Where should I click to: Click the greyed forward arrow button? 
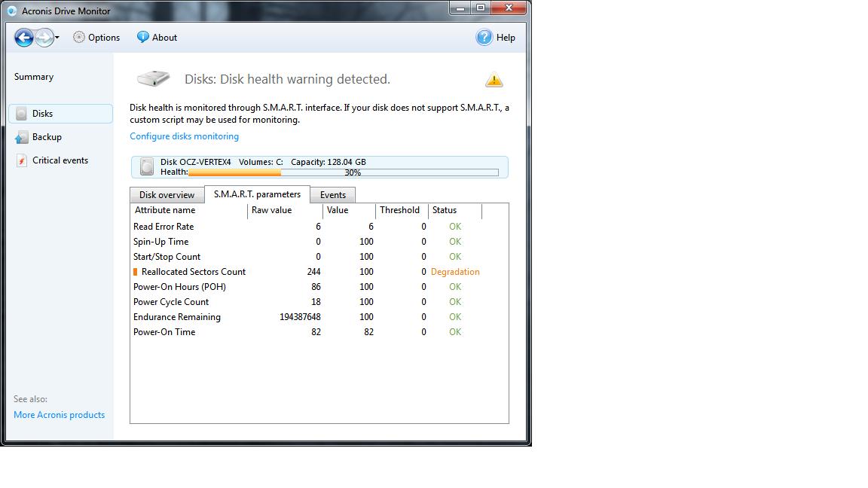tap(44, 38)
